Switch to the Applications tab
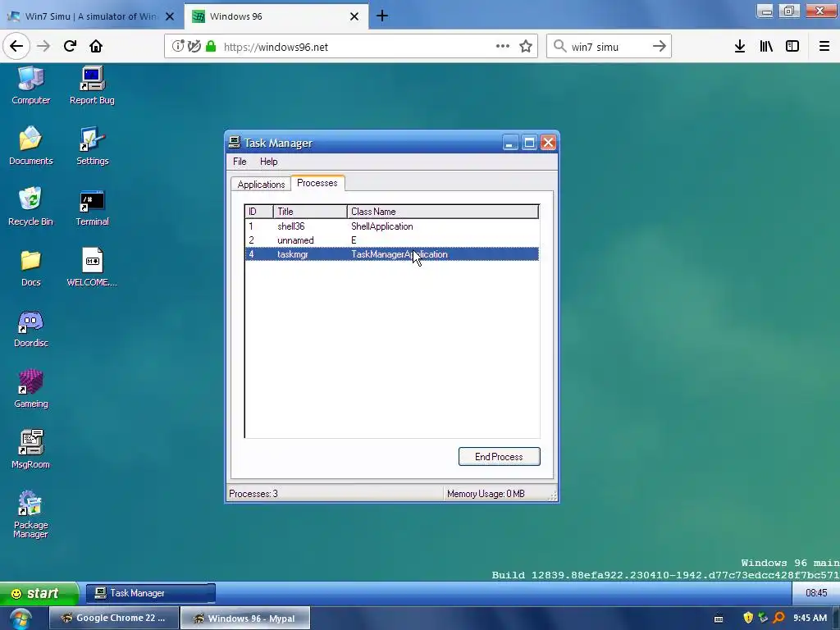Image resolution: width=840 pixels, height=630 pixels. tap(261, 185)
